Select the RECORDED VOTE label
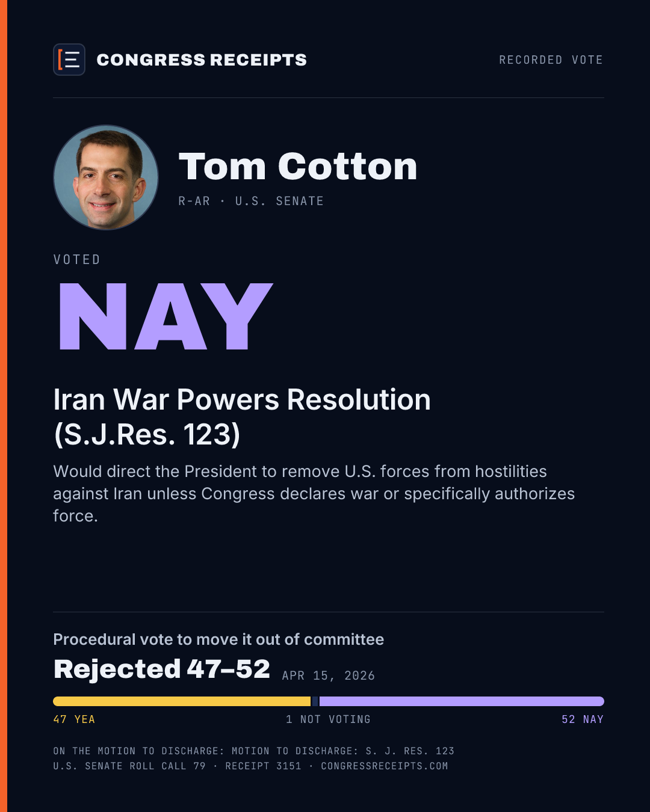 (551, 60)
